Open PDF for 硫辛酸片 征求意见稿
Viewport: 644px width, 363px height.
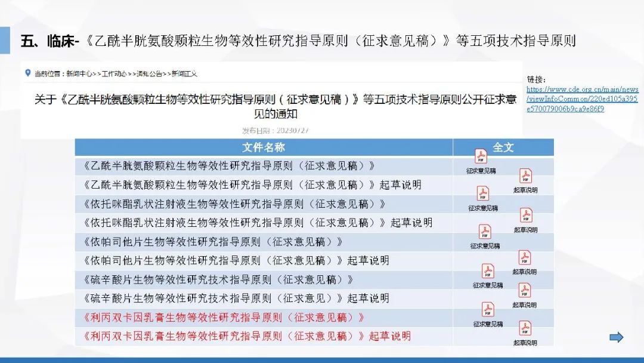[488, 272]
